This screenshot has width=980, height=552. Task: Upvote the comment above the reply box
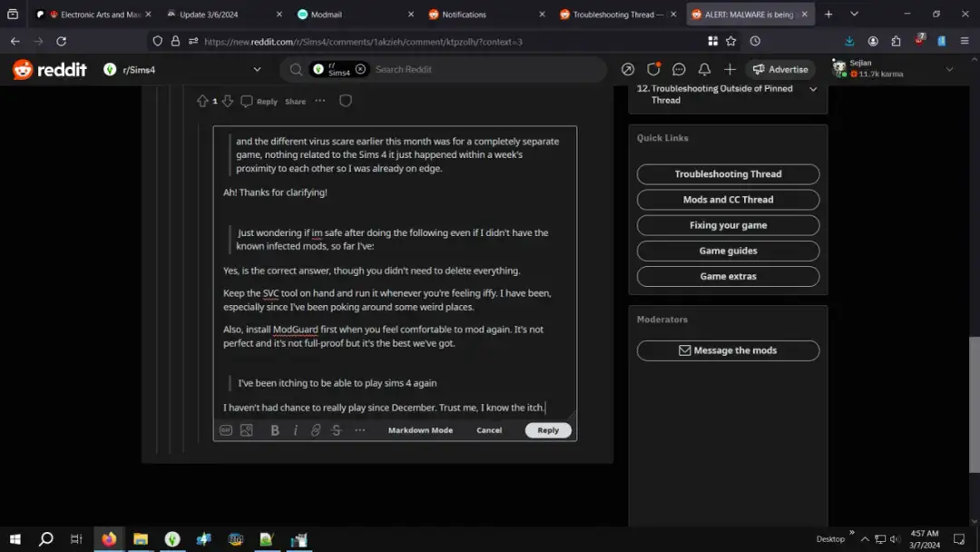(202, 101)
